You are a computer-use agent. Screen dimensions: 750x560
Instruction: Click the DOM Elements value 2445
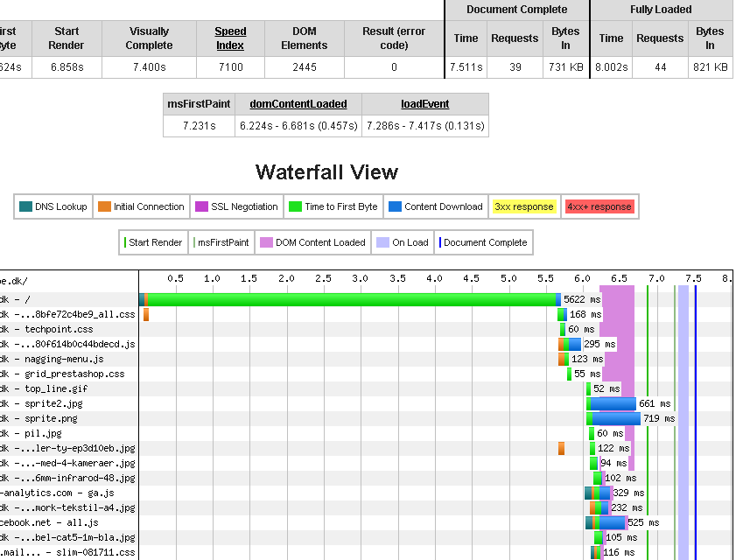point(305,67)
